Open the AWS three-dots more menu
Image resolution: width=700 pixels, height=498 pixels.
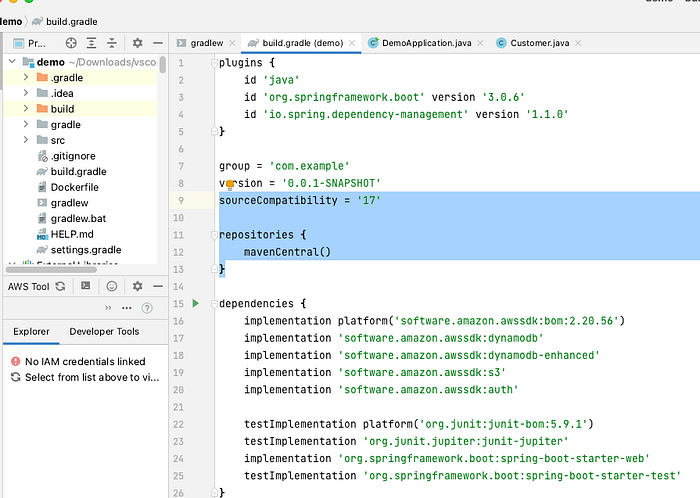click(x=127, y=308)
